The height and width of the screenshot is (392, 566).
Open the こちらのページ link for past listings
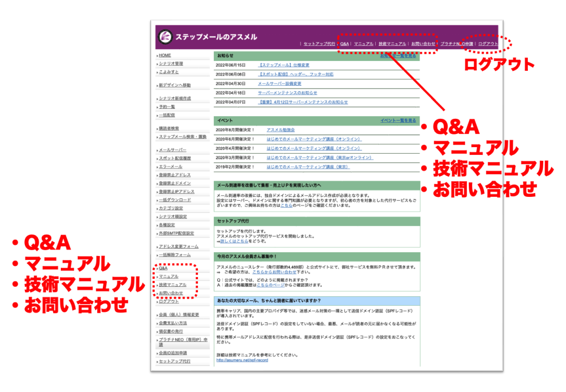coord(271,285)
